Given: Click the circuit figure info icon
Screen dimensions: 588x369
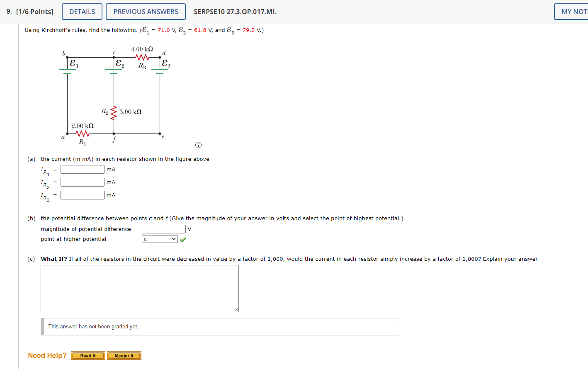Looking at the screenshot, I should point(198,145).
